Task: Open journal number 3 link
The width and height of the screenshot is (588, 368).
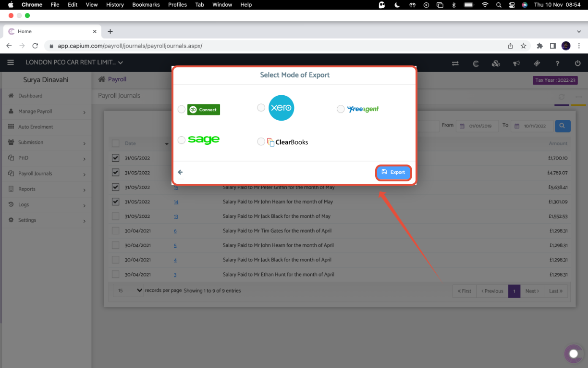Action: click(x=175, y=275)
